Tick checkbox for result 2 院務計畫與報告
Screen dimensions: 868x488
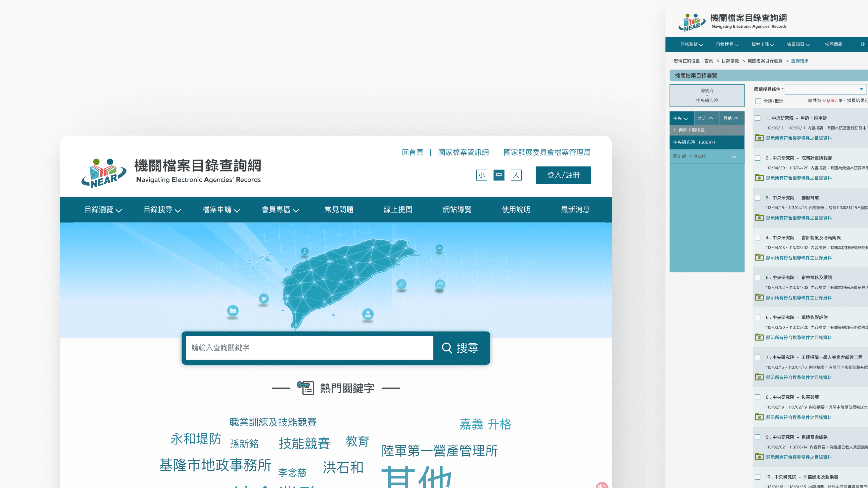(758, 158)
